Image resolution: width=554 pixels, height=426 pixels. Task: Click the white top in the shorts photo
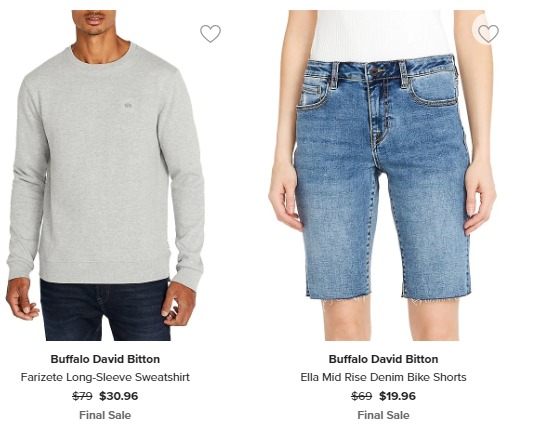pyautogui.click(x=381, y=35)
